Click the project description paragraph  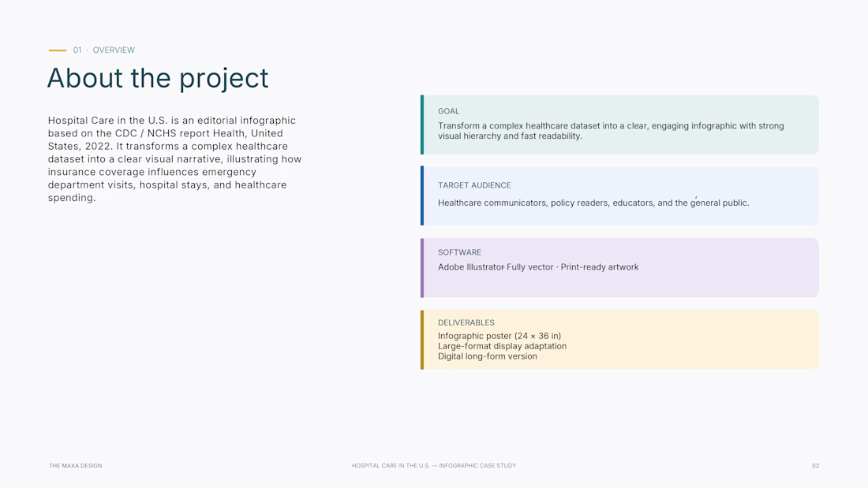(174, 158)
